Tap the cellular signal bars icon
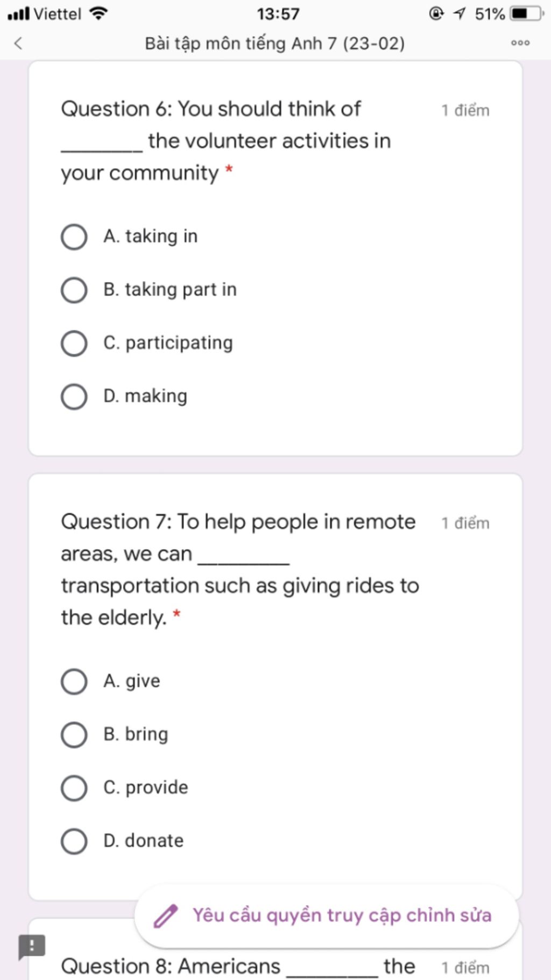 click(19, 14)
